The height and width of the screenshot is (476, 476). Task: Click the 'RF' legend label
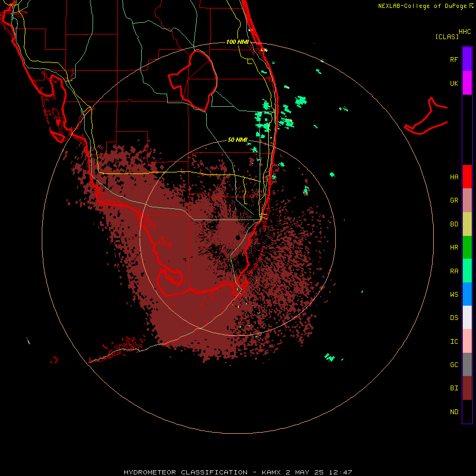(x=454, y=59)
